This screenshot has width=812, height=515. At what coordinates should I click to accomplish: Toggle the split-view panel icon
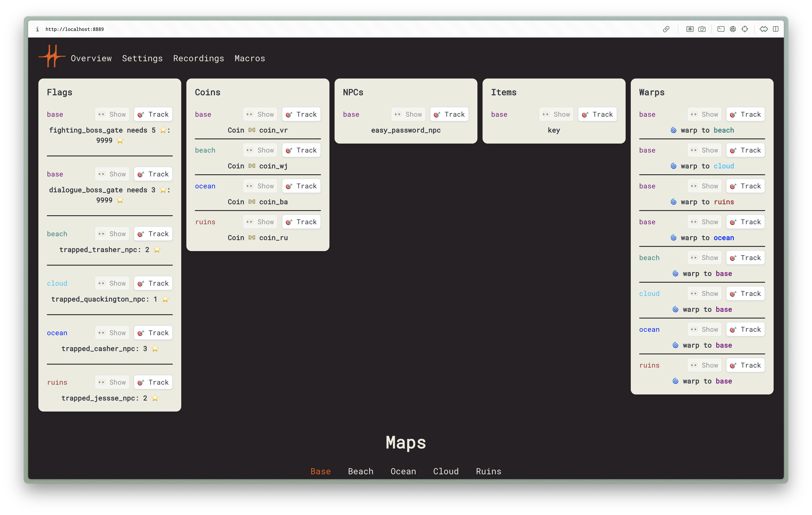point(776,29)
